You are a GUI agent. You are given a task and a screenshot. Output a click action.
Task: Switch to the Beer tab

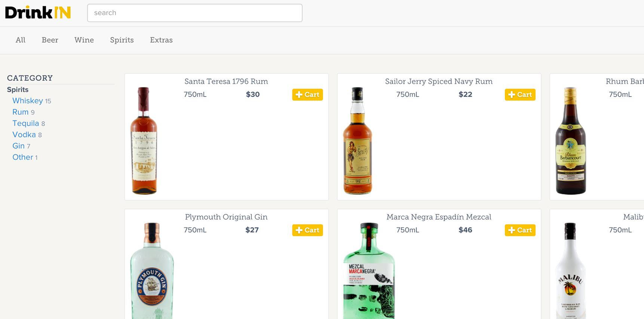pos(50,40)
